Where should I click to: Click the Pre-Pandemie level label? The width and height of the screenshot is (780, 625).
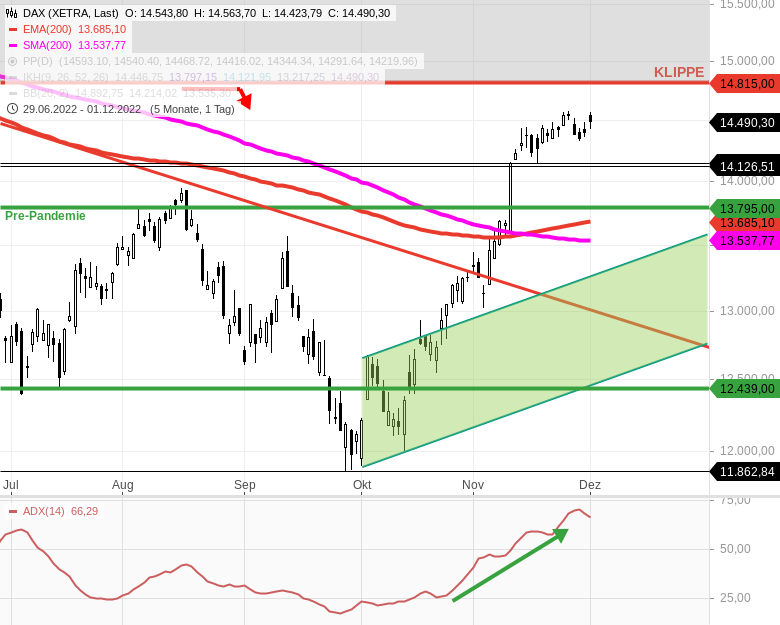click(x=45, y=215)
